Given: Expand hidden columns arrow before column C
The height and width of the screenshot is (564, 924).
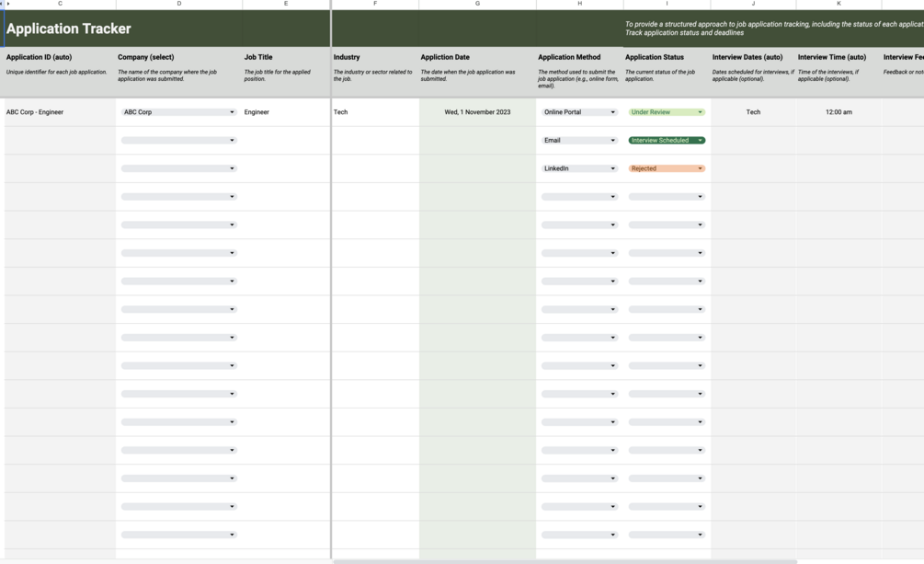Looking at the screenshot, I should point(7,4).
